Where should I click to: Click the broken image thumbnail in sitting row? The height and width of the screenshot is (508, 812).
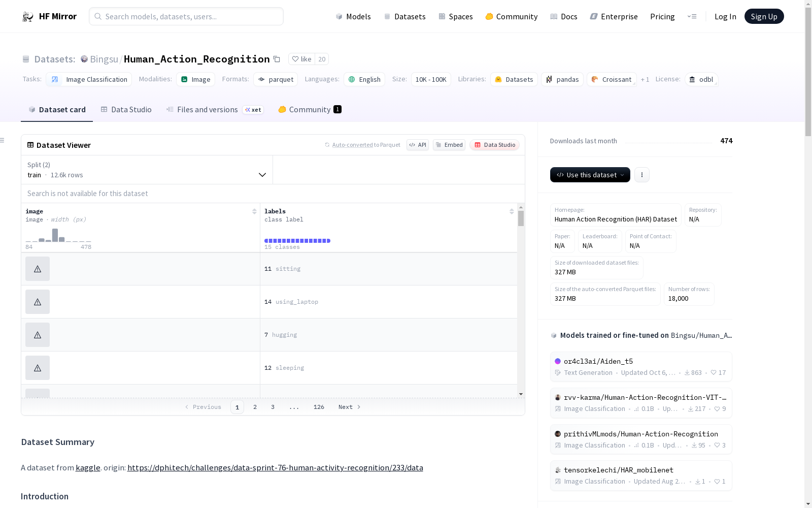click(x=38, y=269)
